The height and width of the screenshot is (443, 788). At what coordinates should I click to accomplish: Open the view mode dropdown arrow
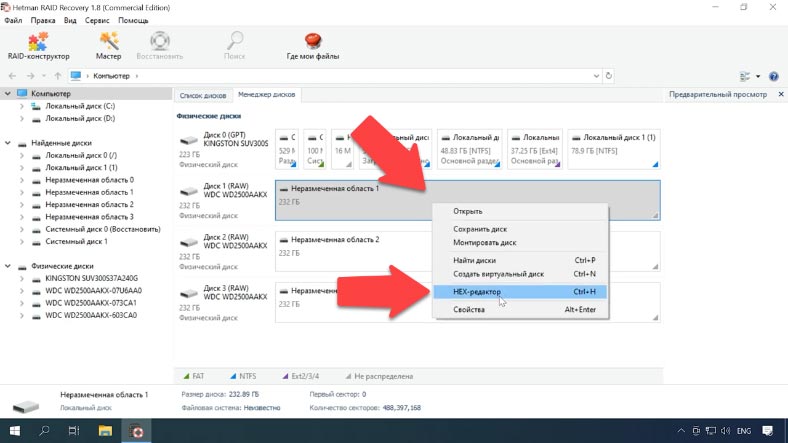pyautogui.click(x=758, y=76)
